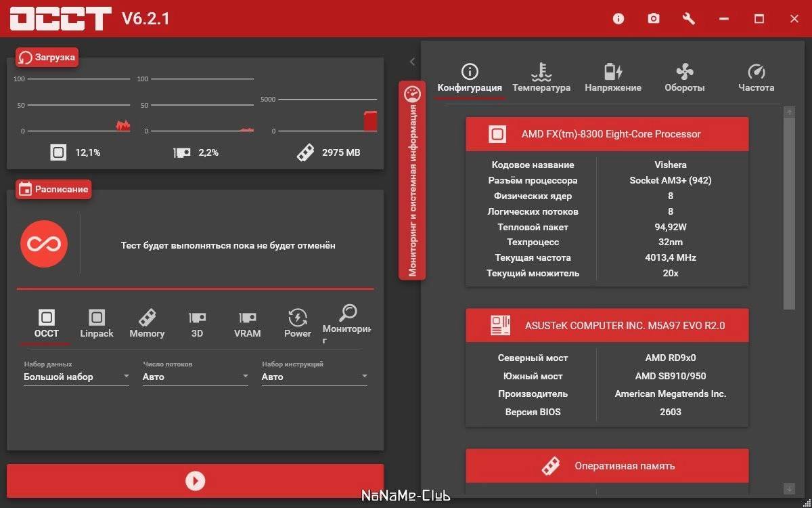Screen dimensions: 812x508
Task: Open the Число потоков dropdown
Action: [196, 377]
